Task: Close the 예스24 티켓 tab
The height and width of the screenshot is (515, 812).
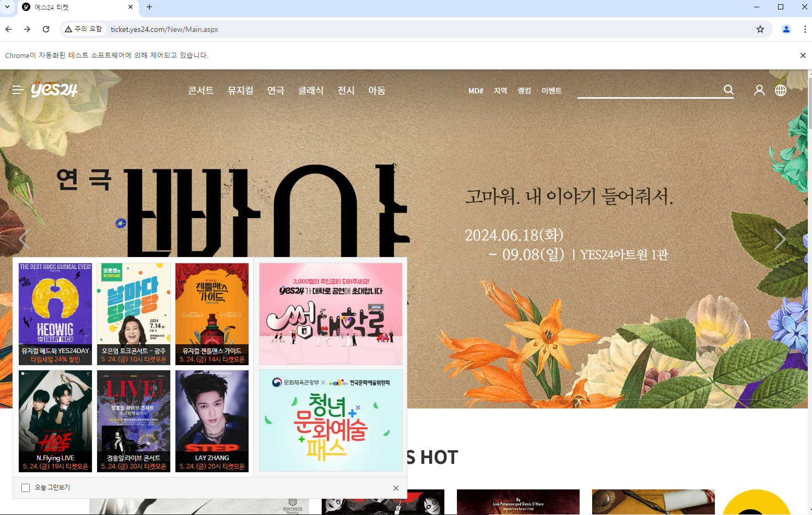Action: 131,7
